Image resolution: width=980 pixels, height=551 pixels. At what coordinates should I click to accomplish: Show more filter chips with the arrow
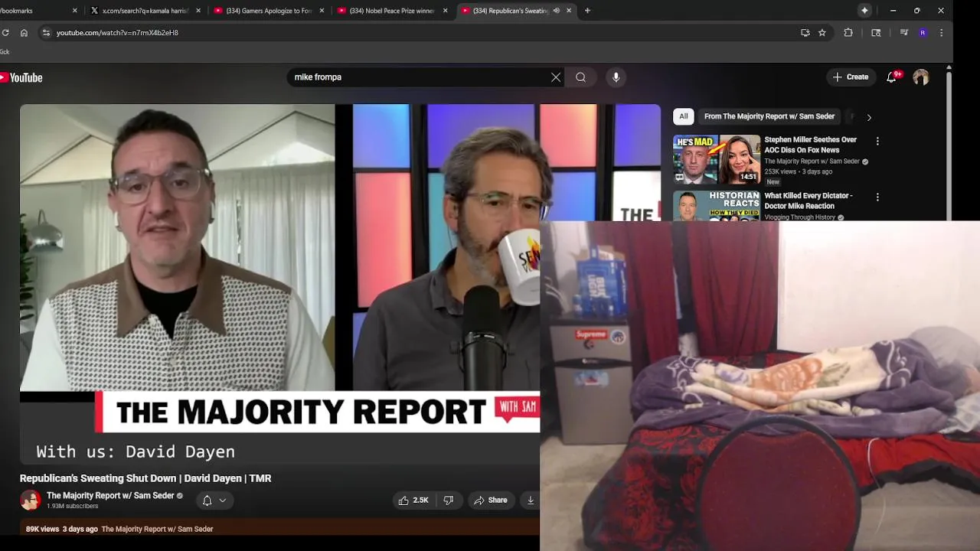(x=869, y=117)
